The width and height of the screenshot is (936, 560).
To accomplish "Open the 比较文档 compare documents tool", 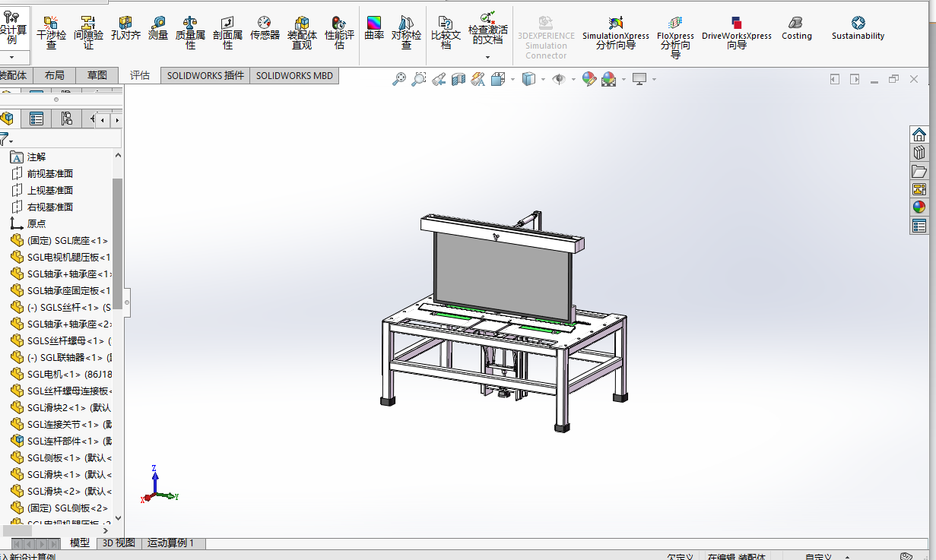I will (446, 33).
